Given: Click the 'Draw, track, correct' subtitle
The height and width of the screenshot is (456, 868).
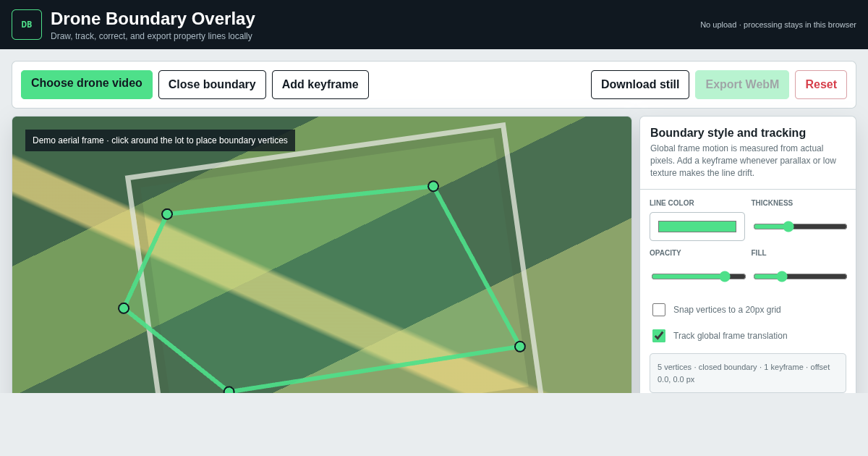Looking at the screenshot, I should (x=151, y=36).
